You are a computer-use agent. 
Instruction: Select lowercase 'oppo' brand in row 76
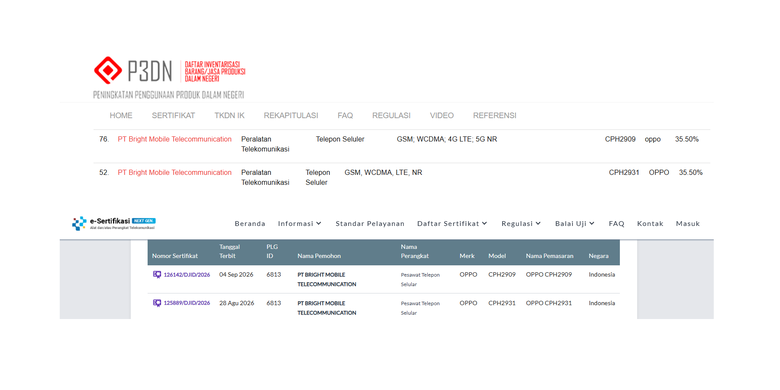point(653,139)
